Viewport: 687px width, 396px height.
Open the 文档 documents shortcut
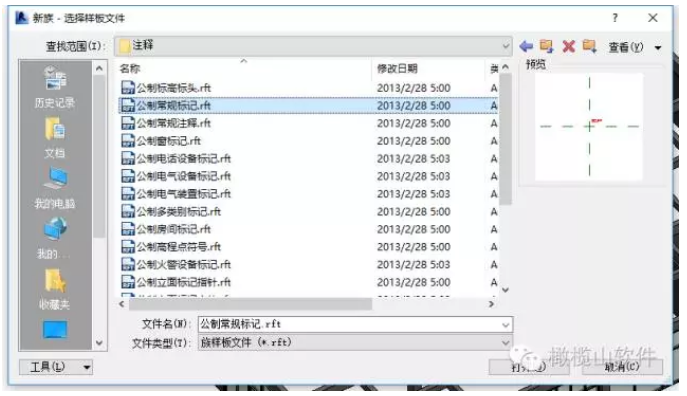[55, 137]
